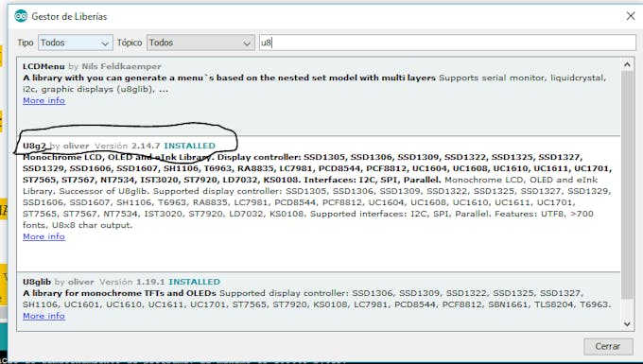Click the Cerrar button

[x=607, y=346]
